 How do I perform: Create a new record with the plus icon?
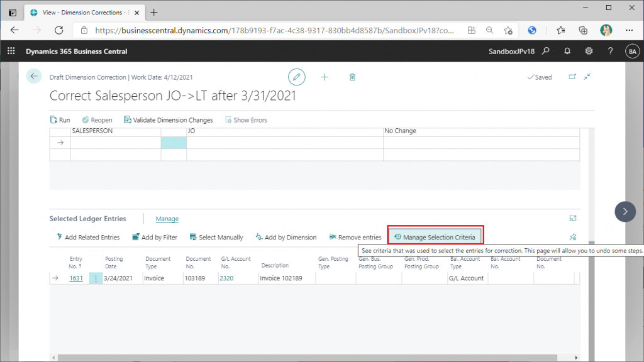point(325,77)
